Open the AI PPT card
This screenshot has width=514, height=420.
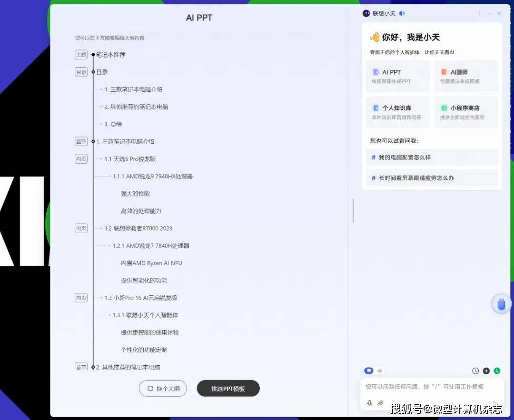398,76
